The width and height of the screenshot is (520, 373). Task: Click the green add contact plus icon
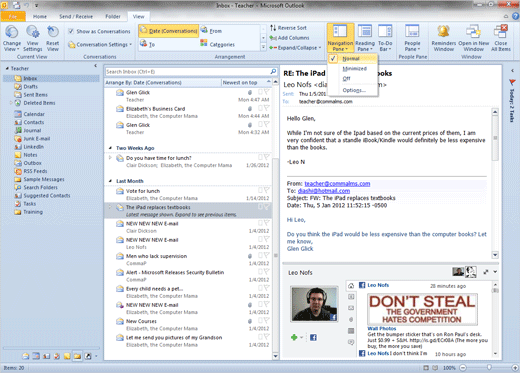click(294, 338)
